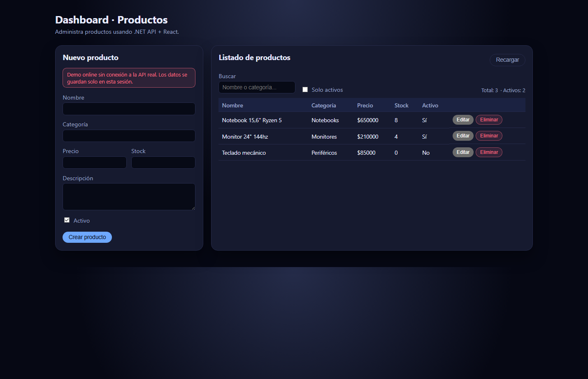Click Eliminar on the Monitor 24" 144hz row

coord(489,136)
